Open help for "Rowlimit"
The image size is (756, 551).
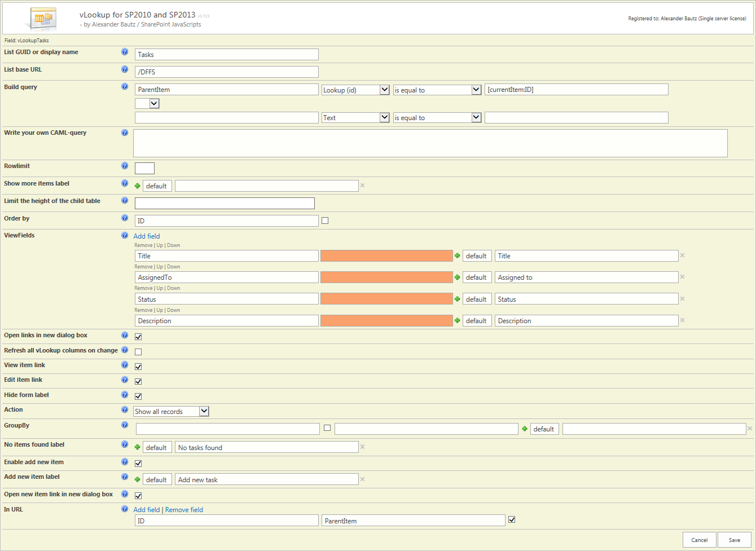(125, 165)
